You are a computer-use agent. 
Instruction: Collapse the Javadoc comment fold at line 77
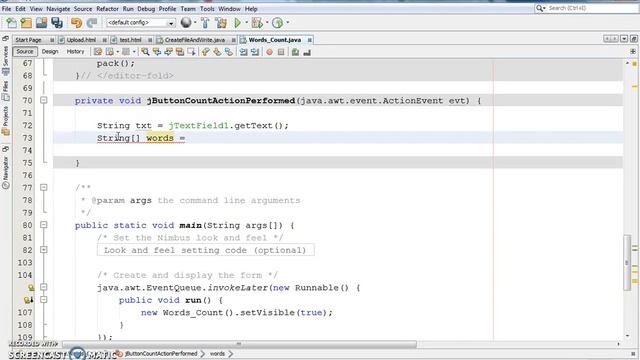44,188
